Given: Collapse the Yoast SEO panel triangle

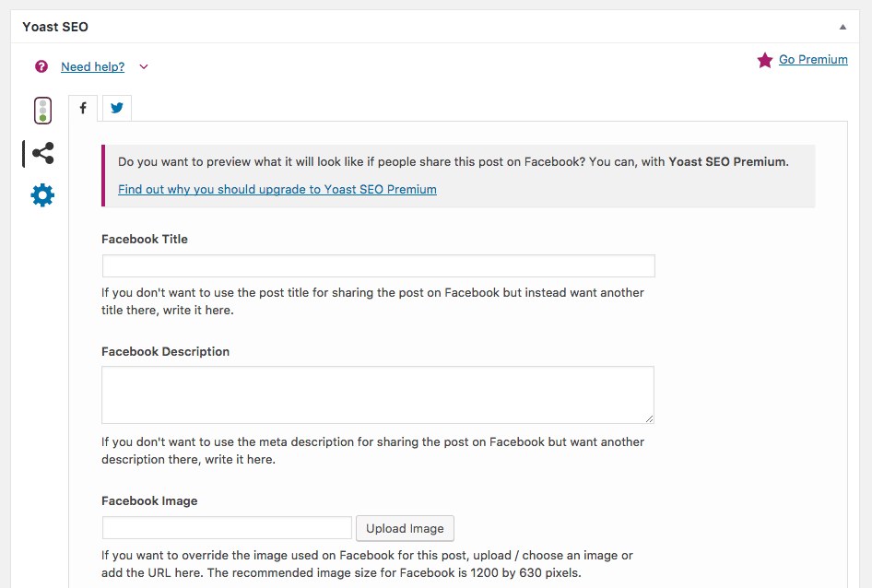Looking at the screenshot, I should [843, 27].
